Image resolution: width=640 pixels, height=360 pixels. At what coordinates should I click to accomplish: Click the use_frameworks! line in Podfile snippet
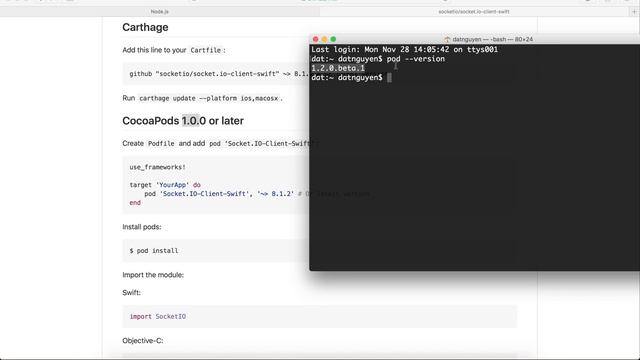pyautogui.click(x=158, y=167)
